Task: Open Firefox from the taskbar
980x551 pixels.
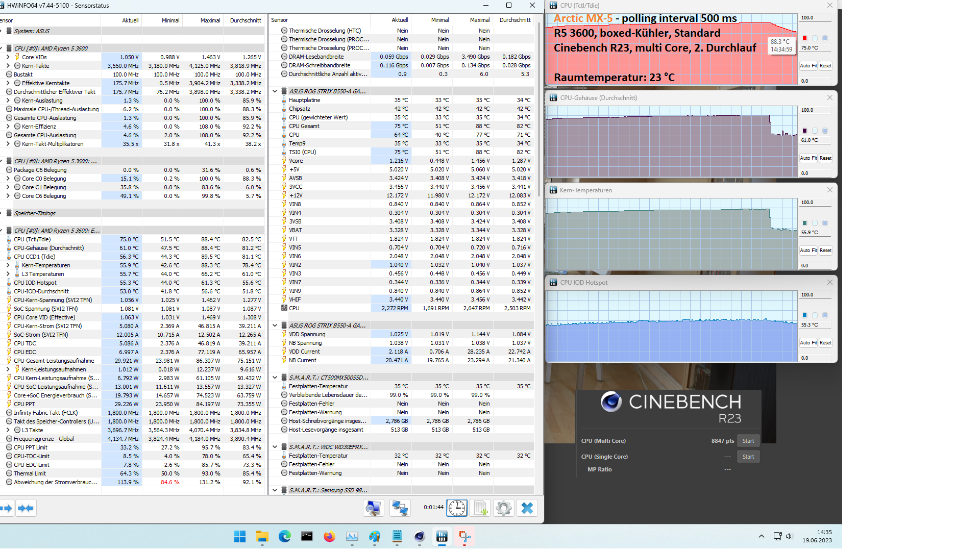Action: click(329, 537)
